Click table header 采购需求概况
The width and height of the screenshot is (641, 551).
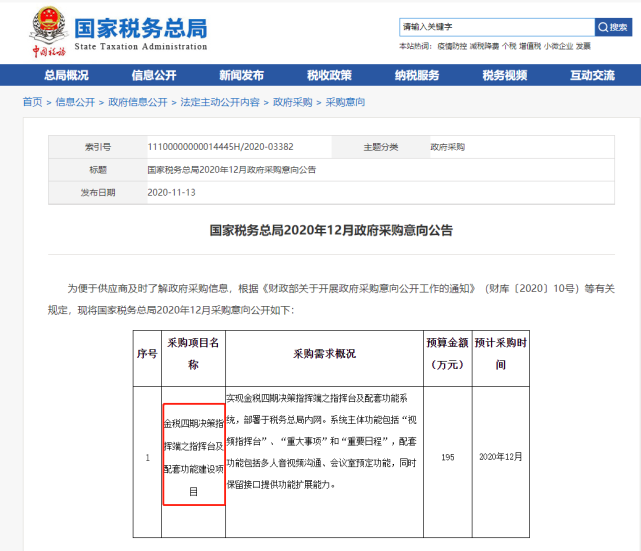click(x=324, y=354)
